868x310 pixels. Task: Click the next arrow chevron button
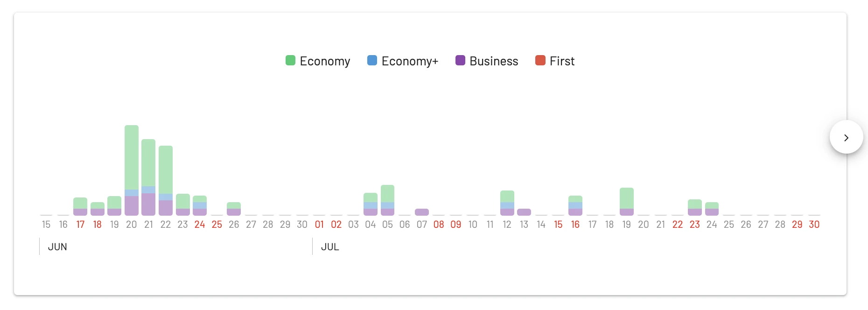point(846,137)
